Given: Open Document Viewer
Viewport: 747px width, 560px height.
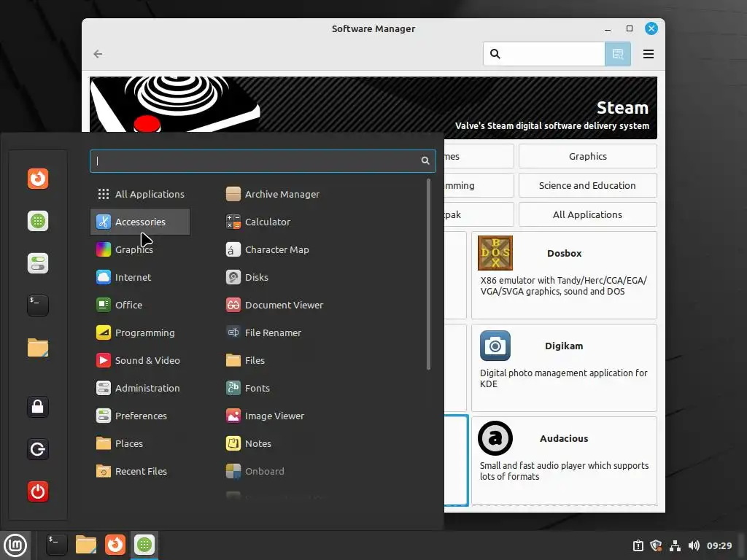Looking at the screenshot, I should 275,305.
